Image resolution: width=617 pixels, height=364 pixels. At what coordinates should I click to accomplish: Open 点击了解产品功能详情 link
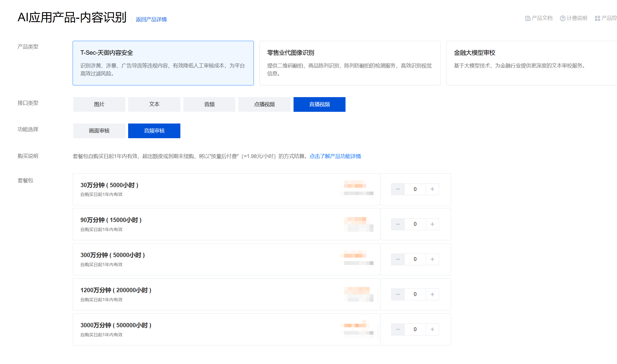tap(335, 156)
